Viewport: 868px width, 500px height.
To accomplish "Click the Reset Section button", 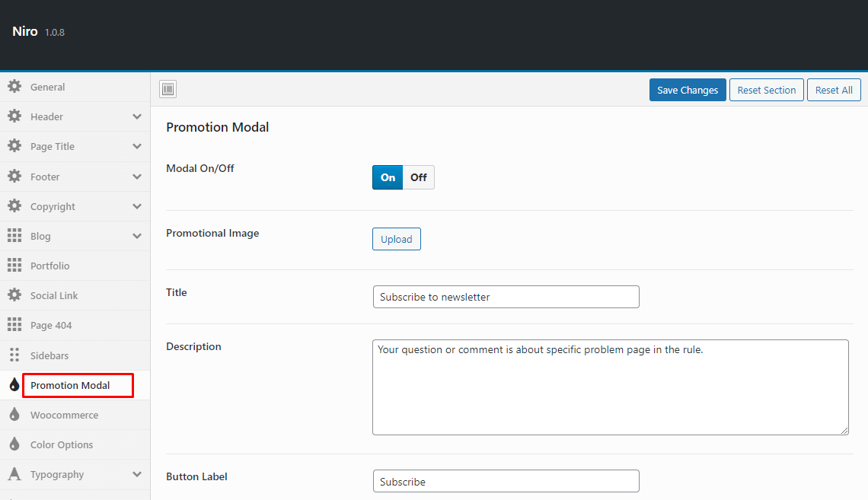I will (x=766, y=90).
